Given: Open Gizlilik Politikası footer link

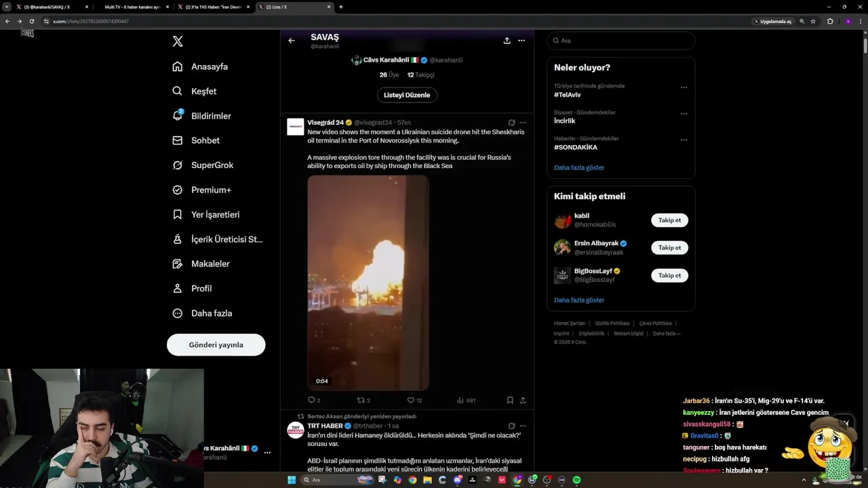Looking at the screenshot, I should pos(612,323).
